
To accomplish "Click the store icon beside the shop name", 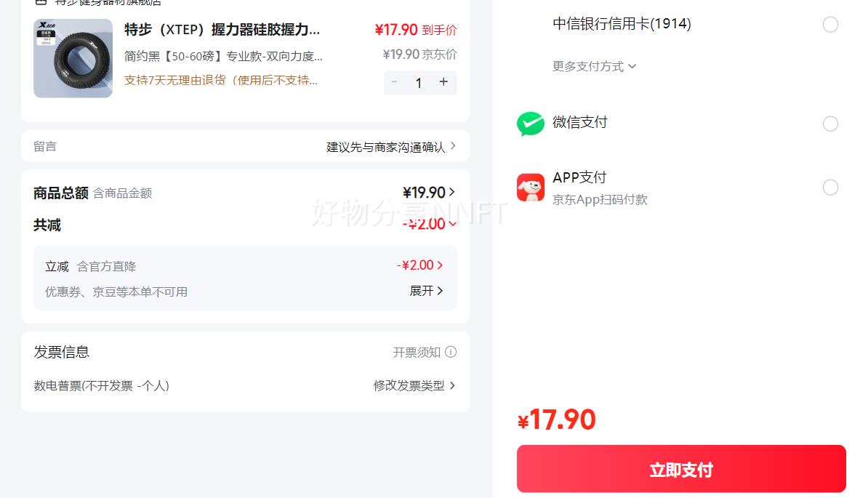I will point(41,2).
